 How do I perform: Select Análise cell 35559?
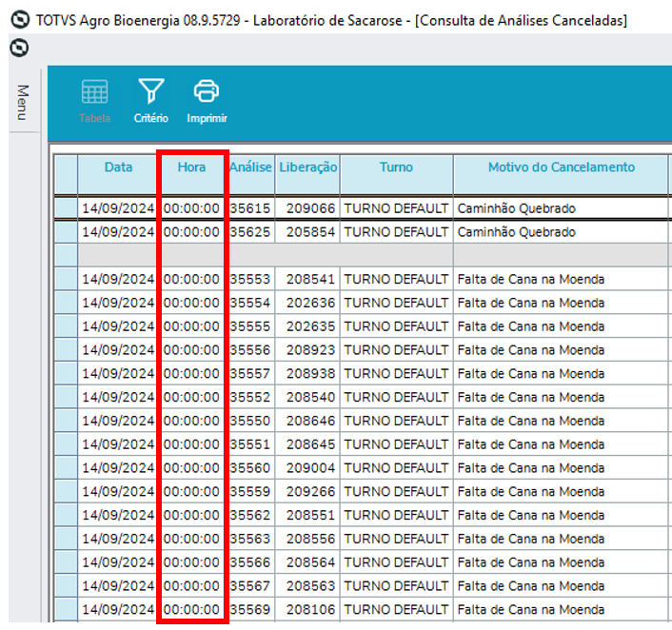click(x=250, y=492)
